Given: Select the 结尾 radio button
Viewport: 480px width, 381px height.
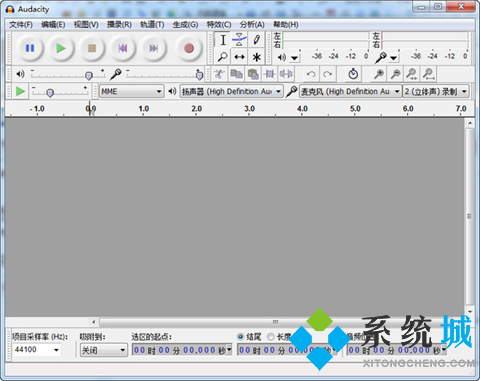Looking at the screenshot, I should 240,337.
